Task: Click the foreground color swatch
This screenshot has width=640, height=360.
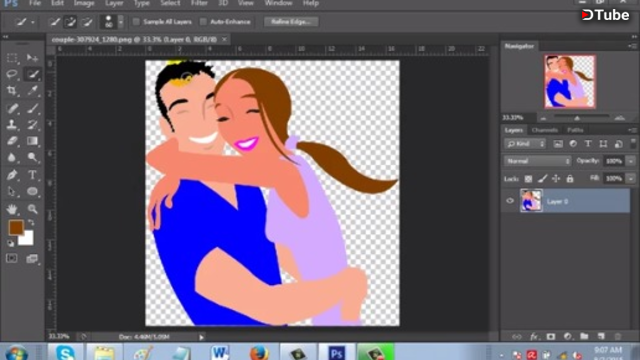Action: pyautogui.click(x=15, y=227)
